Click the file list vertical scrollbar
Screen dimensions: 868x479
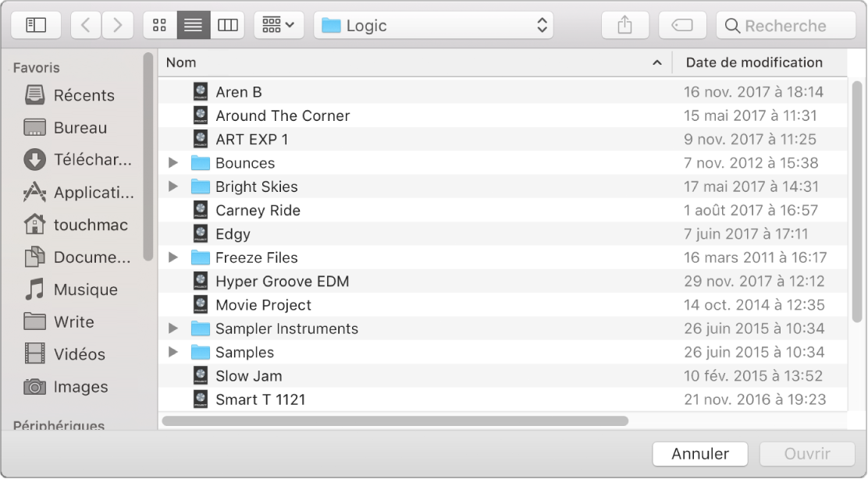tap(857, 202)
